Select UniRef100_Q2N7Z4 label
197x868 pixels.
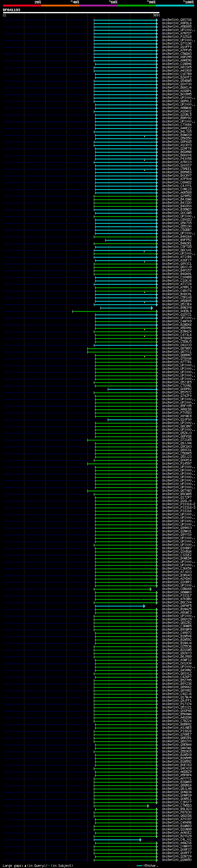[176, 856]
